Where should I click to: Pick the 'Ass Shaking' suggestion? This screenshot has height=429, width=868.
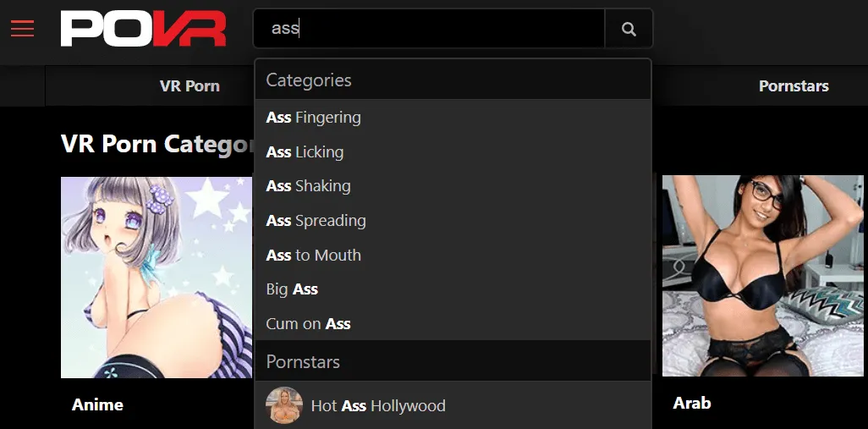coord(309,186)
